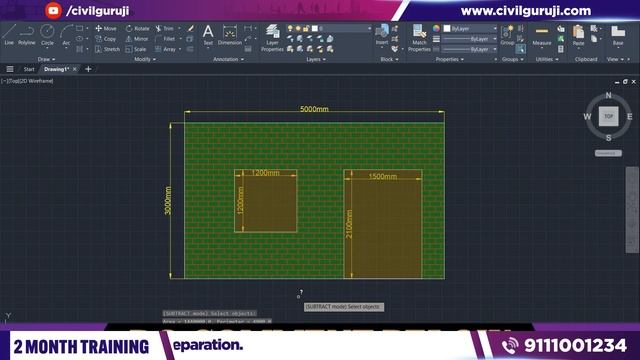This screenshot has width=640, height=360.
Task: Click the E compass direction on ViewCube
Action: [629, 117]
